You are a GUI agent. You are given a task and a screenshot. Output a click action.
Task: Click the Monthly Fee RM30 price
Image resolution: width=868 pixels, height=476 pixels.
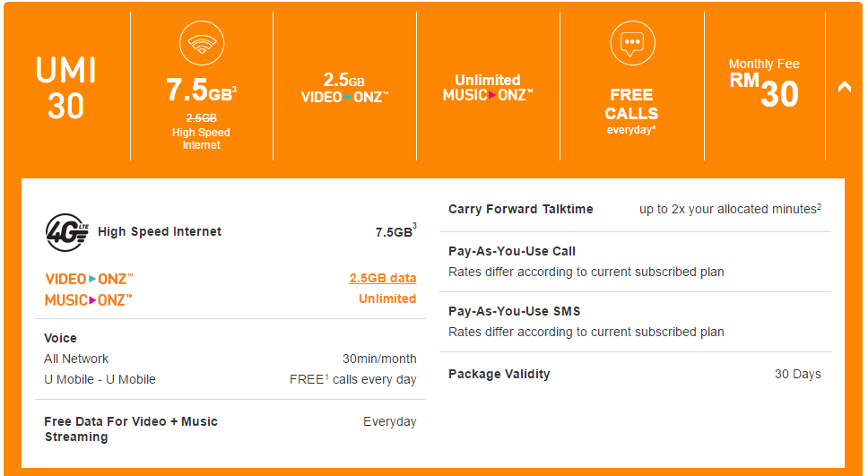coord(764,83)
